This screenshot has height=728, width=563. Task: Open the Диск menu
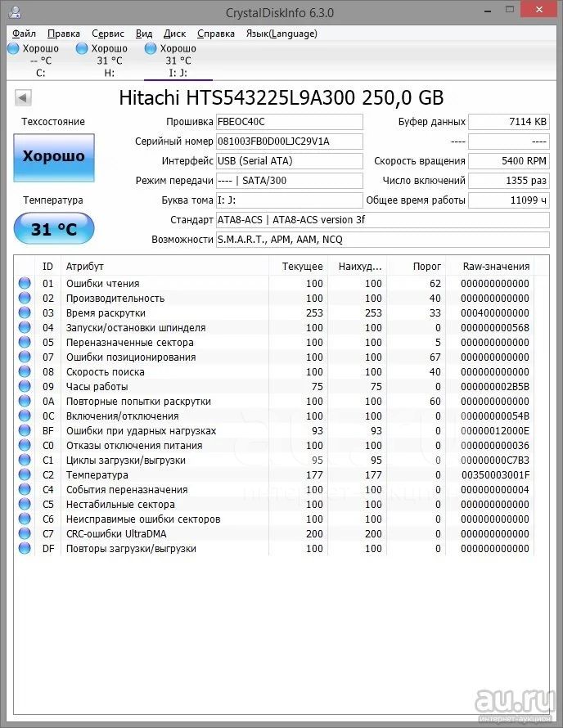tap(174, 34)
